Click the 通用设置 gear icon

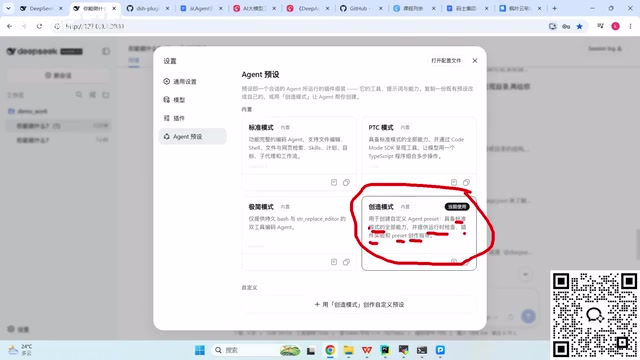(x=167, y=81)
